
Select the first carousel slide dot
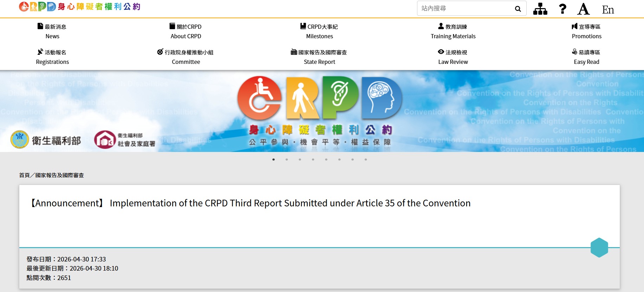[x=273, y=159]
